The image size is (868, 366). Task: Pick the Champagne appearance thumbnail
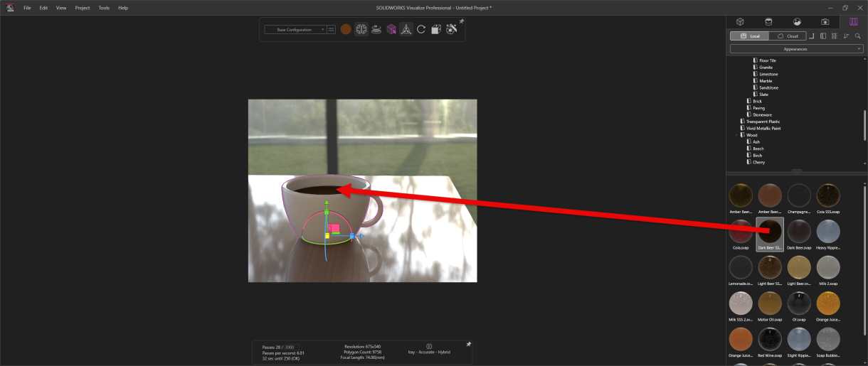point(799,195)
